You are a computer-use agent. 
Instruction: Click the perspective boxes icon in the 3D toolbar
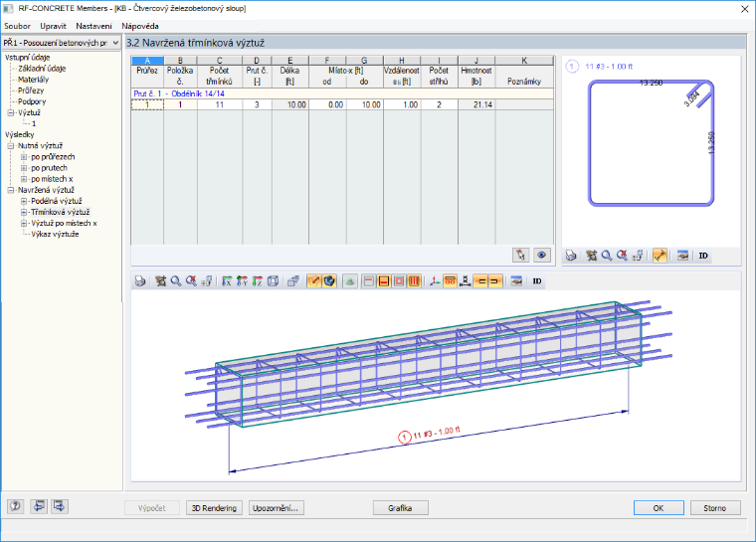click(293, 281)
